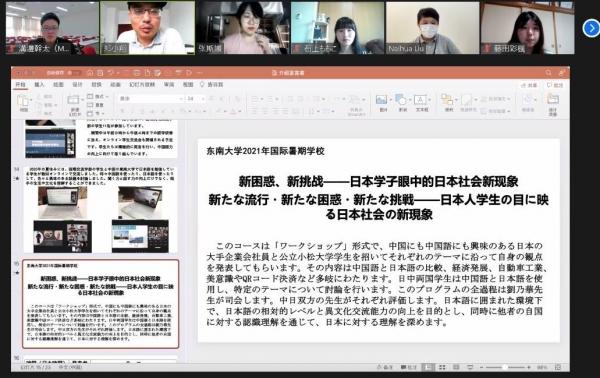The image size is (600, 378).
Task: Click the Nalhua Liu participant video
Action: (x=432, y=28)
